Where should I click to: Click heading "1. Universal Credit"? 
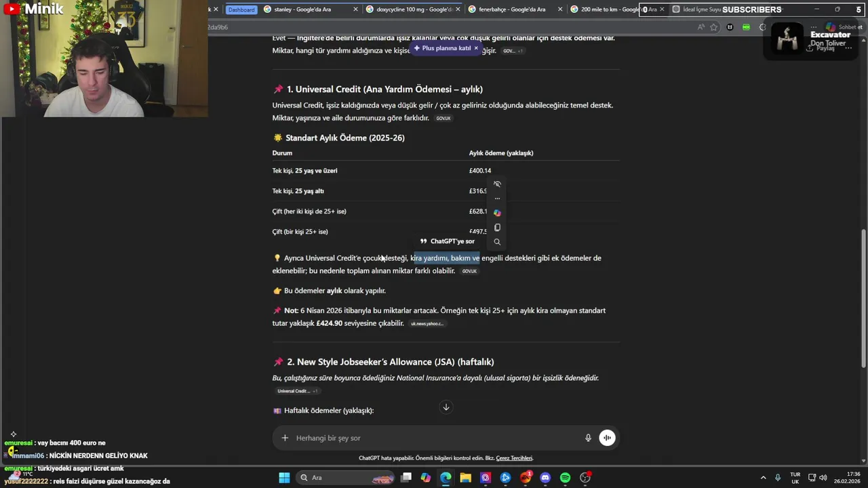[384, 89]
